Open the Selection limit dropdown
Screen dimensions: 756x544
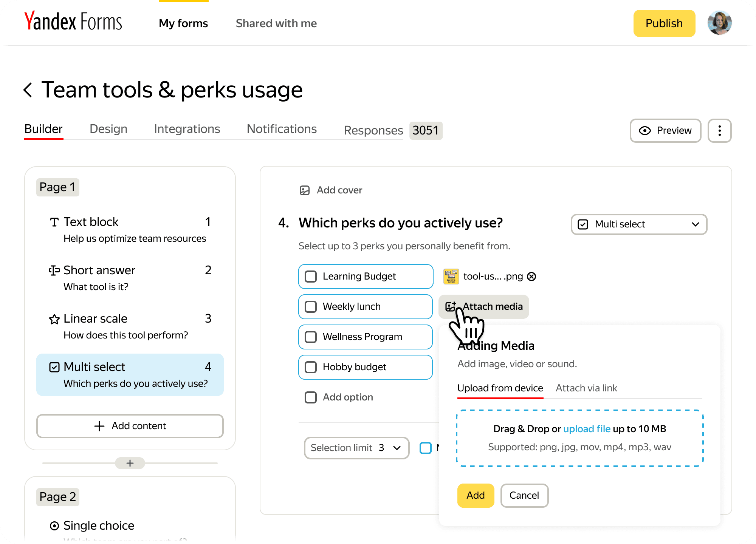(356, 448)
